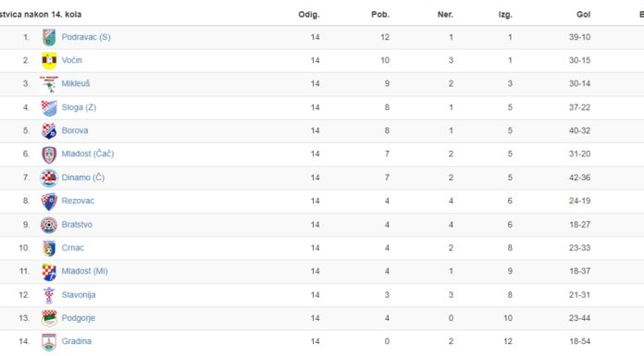This screenshot has height=356, width=644.
Task: Click the Bratstvo round crest
Action: click(49, 225)
